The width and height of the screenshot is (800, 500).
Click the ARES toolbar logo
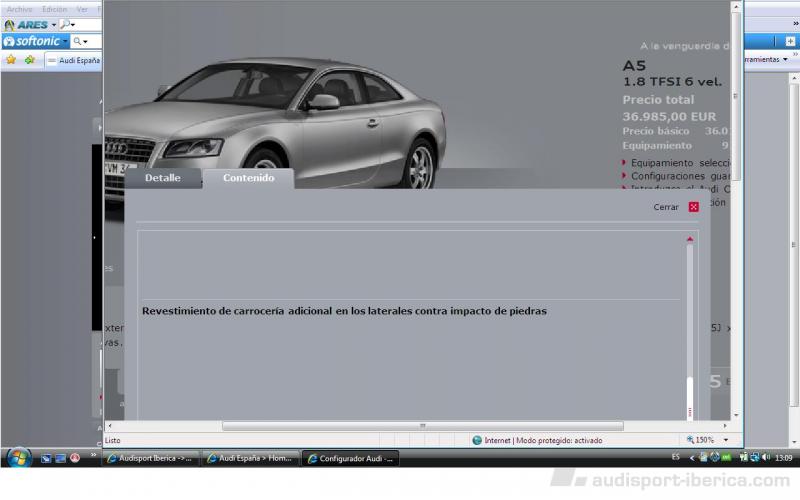click(26, 24)
